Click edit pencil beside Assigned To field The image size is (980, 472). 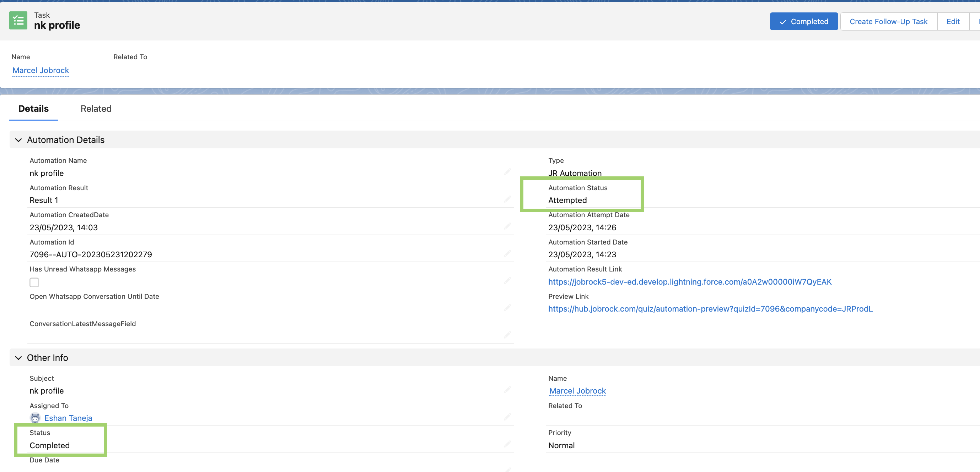point(507,417)
